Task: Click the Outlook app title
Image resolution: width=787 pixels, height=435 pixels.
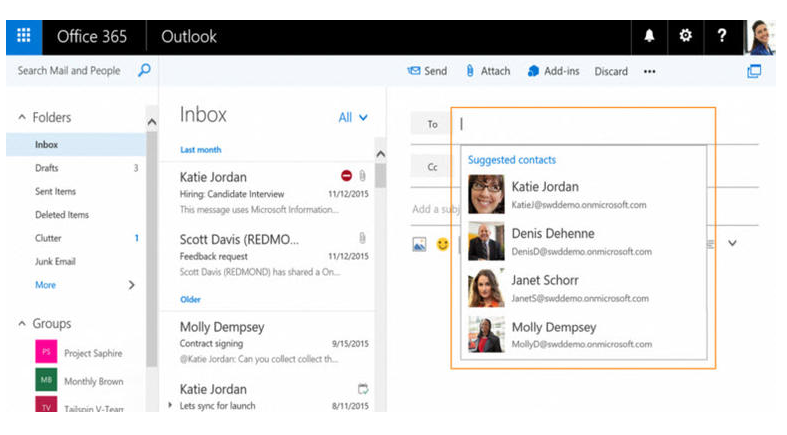Action: pyautogui.click(x=189, y=37)
